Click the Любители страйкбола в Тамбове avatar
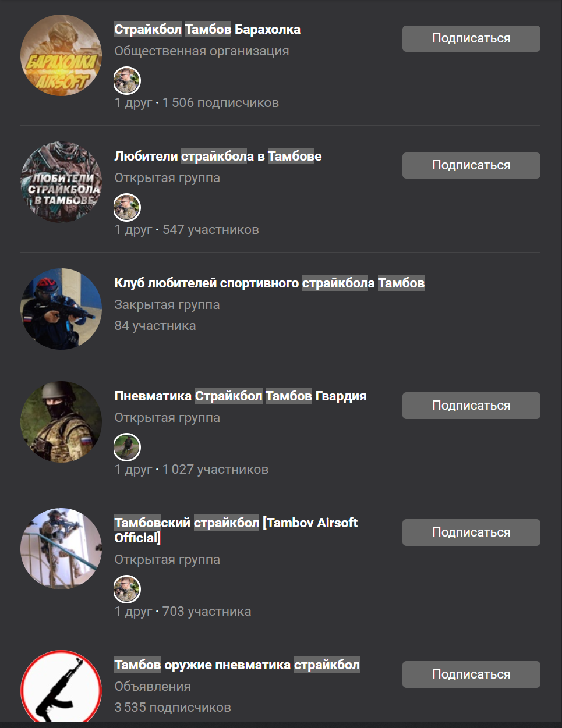 [61, 182]
